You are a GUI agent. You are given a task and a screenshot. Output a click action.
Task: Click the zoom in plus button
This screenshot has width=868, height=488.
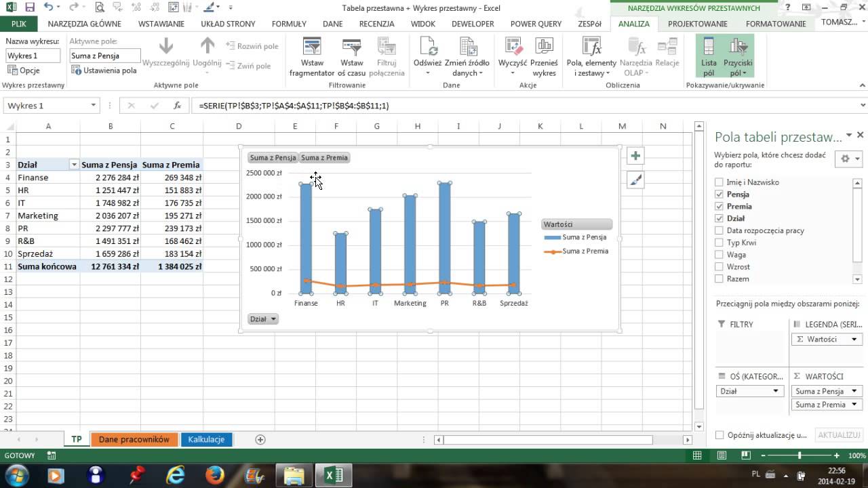point(837,455)
